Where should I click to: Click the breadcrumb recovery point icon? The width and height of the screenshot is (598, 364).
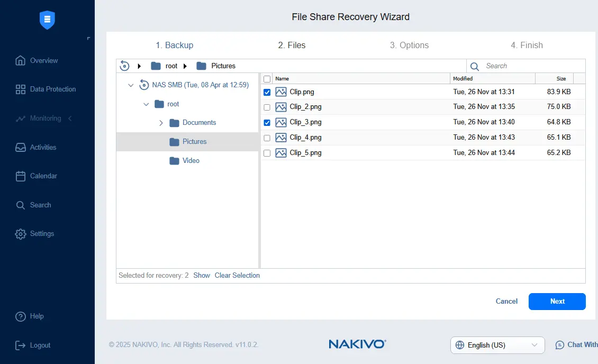124,66
